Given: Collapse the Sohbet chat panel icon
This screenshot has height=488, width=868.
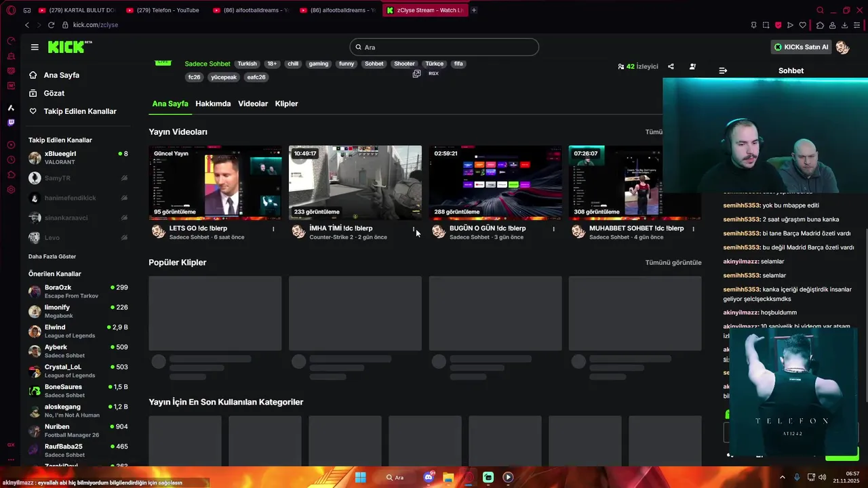Looking at the screenshot, I should tap(723, 70).
